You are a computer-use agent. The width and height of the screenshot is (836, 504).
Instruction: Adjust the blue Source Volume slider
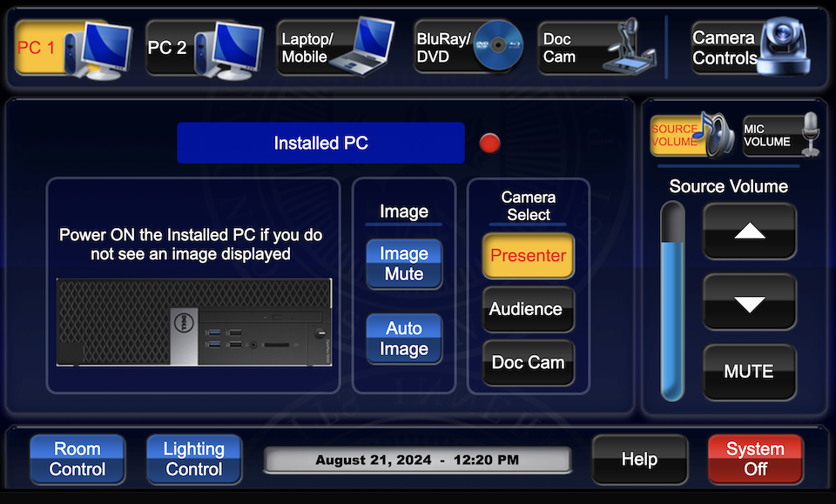tap(671, 300)
